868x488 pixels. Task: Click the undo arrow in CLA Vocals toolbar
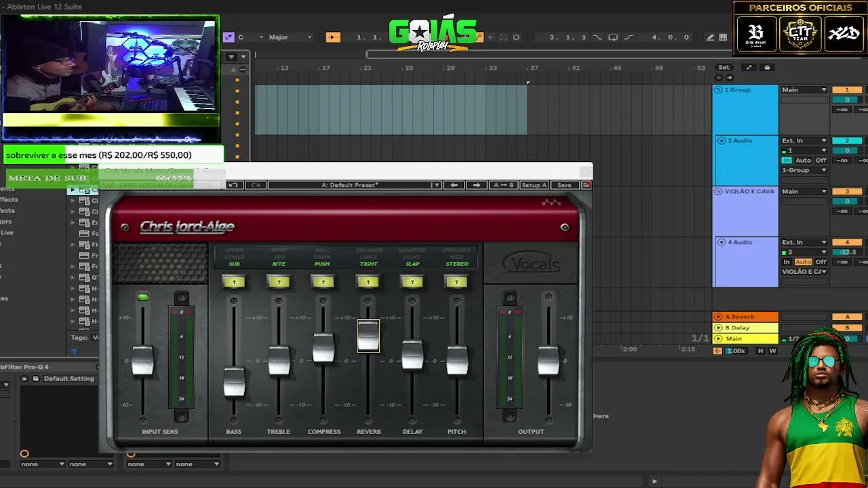coord(233,185)
